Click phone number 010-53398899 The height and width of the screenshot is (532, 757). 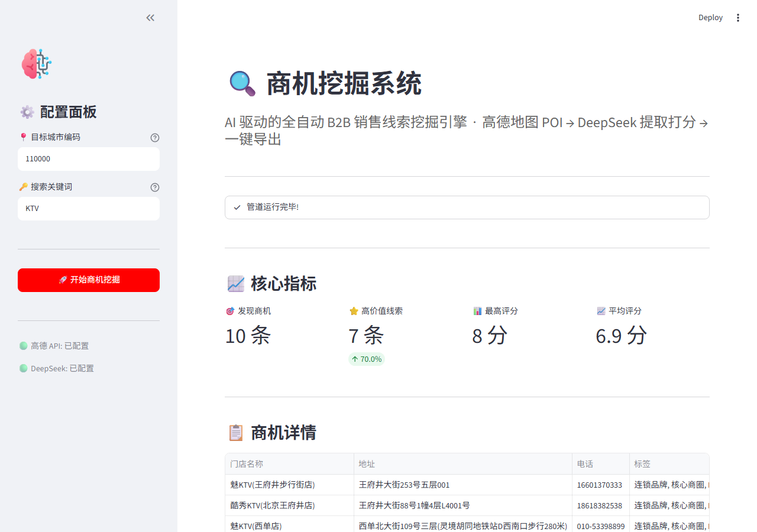click(601, 525)
